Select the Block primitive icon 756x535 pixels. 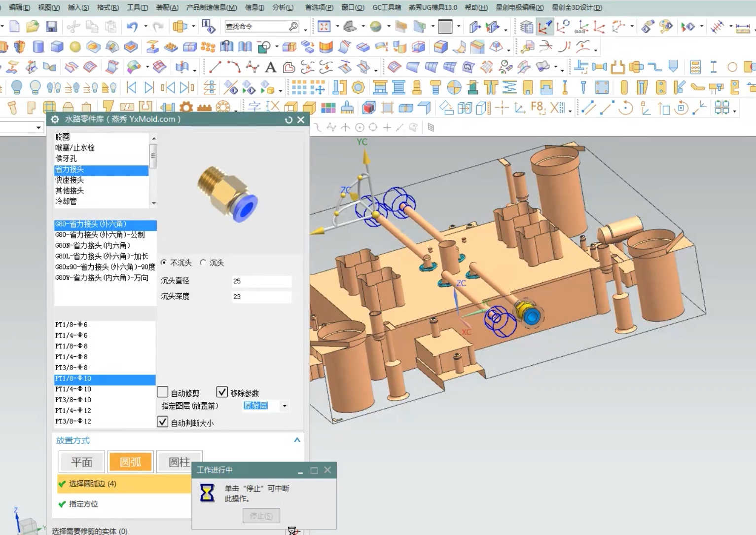57,47
